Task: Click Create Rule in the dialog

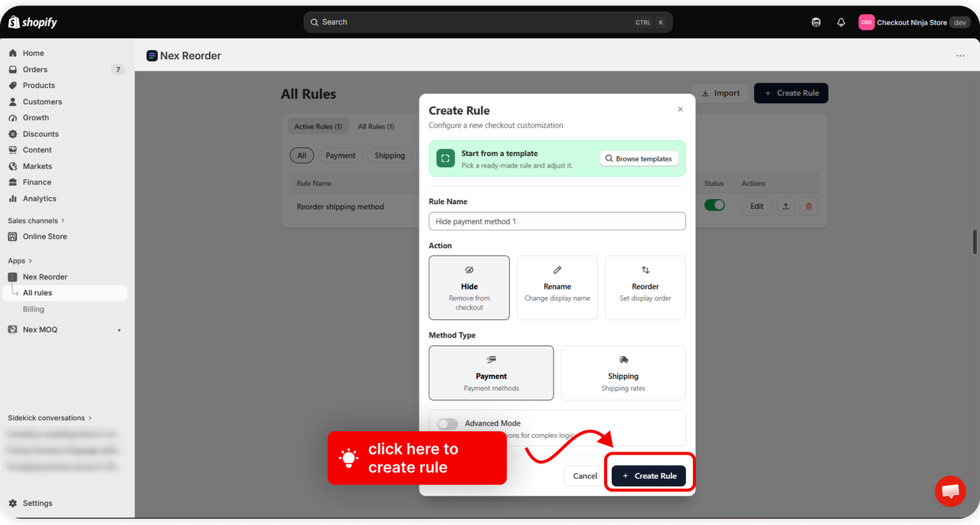Action: [x=648, y=476]
